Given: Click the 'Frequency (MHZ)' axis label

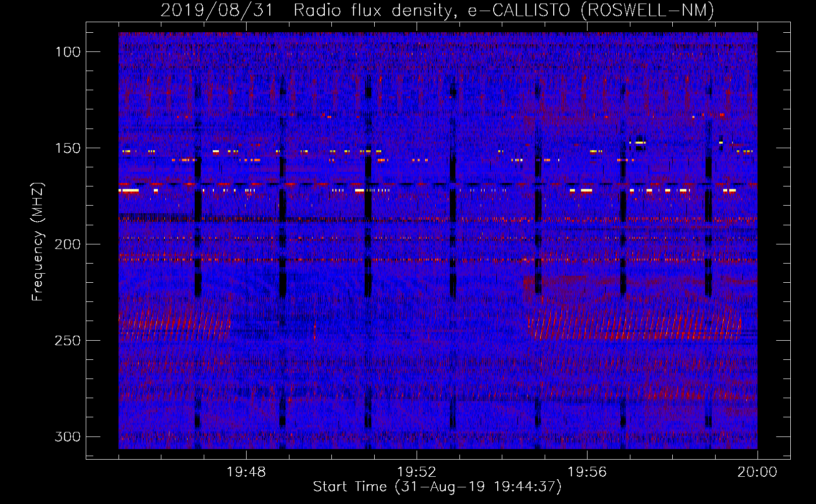Looking at the screenshot, I should click(x=38, y=242).
